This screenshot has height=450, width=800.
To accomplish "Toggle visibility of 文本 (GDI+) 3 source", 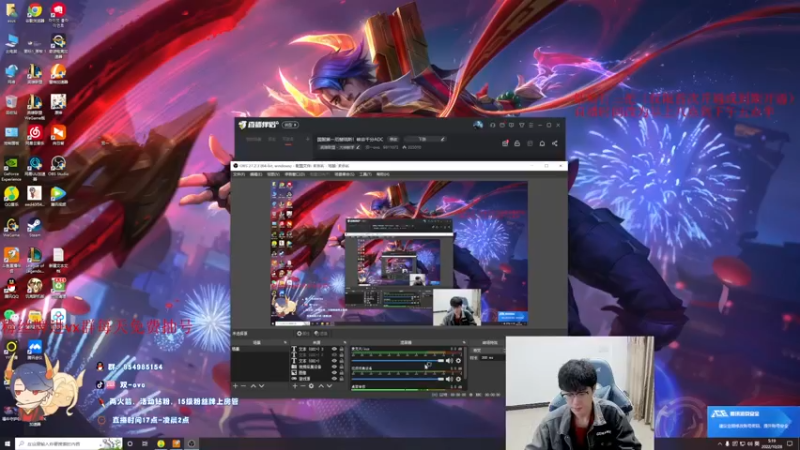I will 334,349.
